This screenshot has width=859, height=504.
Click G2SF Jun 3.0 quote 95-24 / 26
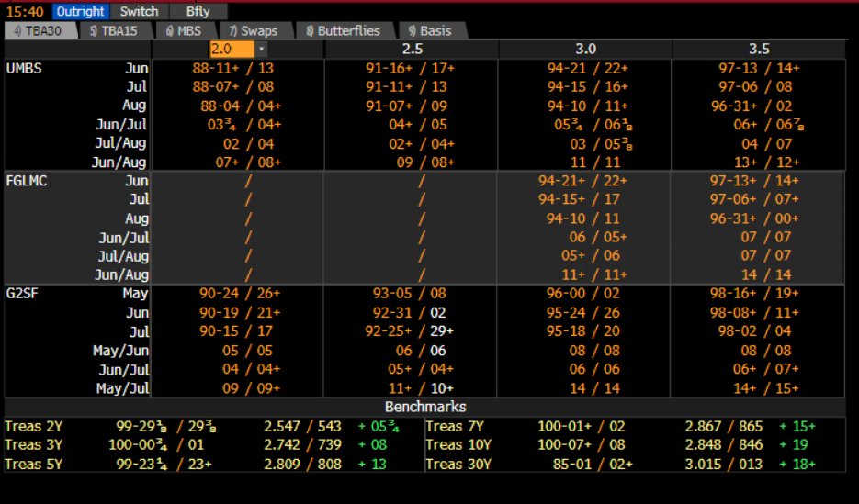click(583, 312)
